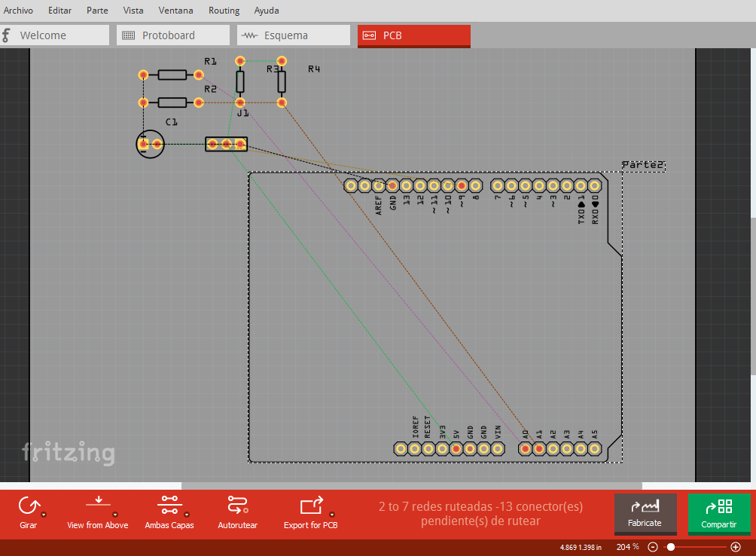Image resolution: width=756 pixels, height=556 pixels.
Task: Expand the Ambas Capas dropdown arrow
Action: [x=187, y=515]
